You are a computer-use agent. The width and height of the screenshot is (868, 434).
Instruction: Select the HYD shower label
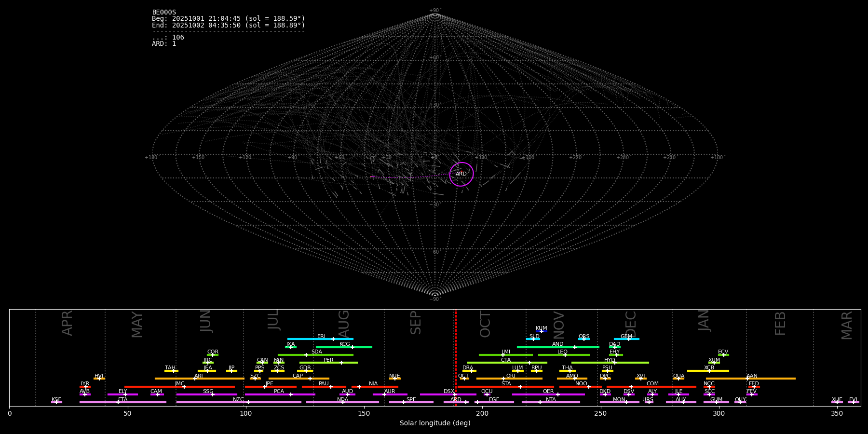click(x=610, y=360)
